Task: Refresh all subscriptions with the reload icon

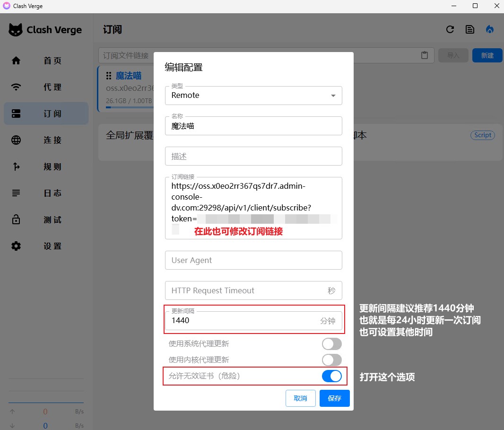Action: pos(450,30)
